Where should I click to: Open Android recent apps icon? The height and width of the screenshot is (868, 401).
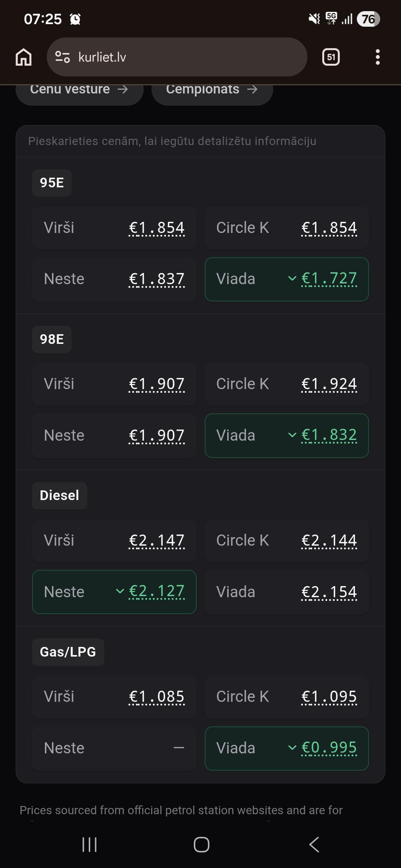point(89,845)
